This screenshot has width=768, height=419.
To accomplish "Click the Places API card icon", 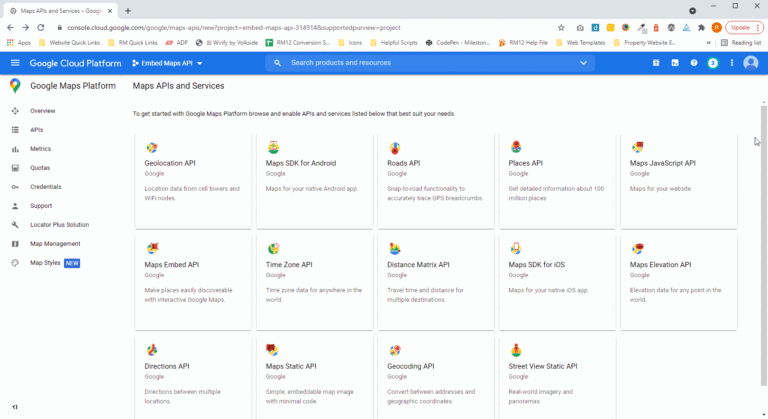I will 516,147.
